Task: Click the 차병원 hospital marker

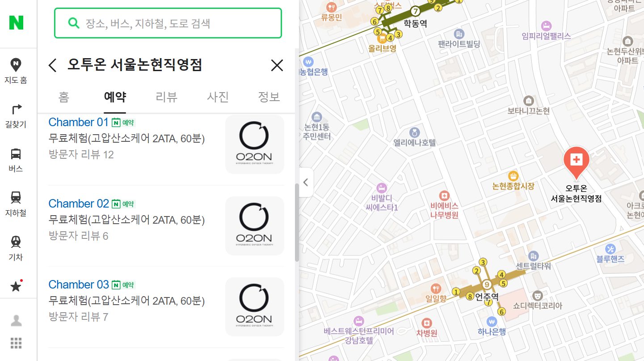Action: [427, 323]
